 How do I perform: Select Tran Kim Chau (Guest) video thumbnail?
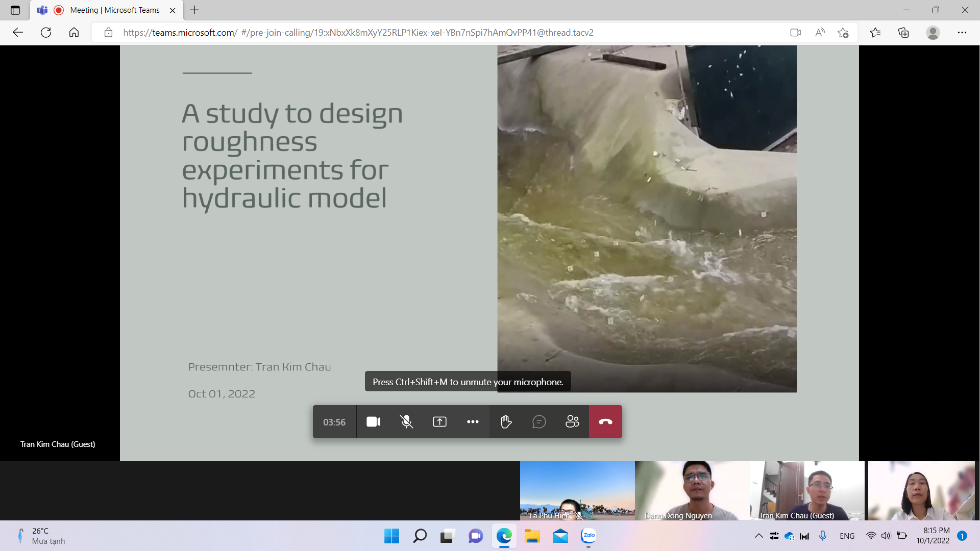(807, 490)
